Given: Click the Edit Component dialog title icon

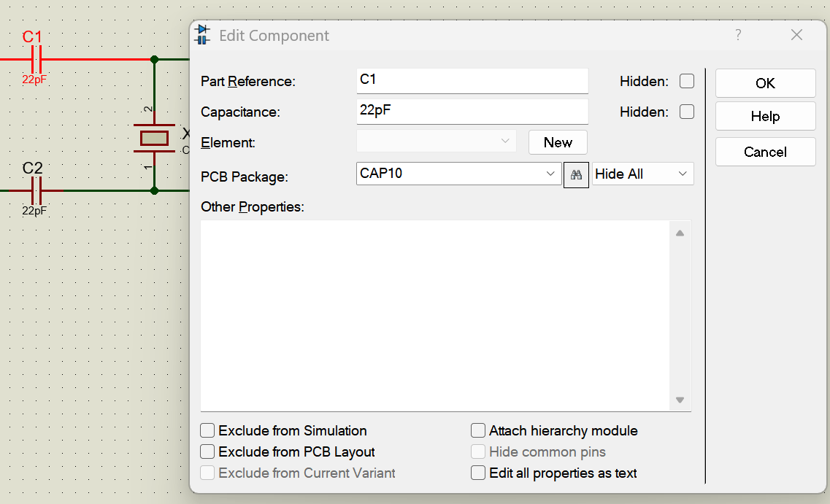Looking at the screenshot, I should 202,35.
